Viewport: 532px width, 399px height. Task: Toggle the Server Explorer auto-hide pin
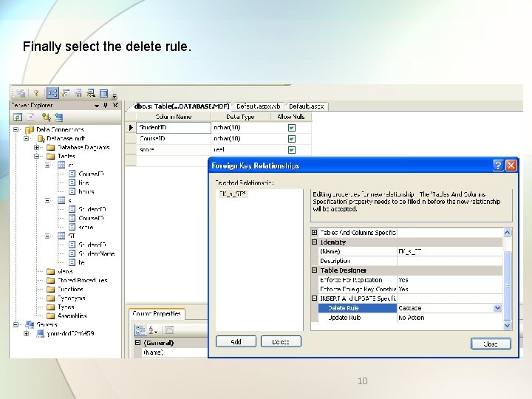tap(106, 105)
